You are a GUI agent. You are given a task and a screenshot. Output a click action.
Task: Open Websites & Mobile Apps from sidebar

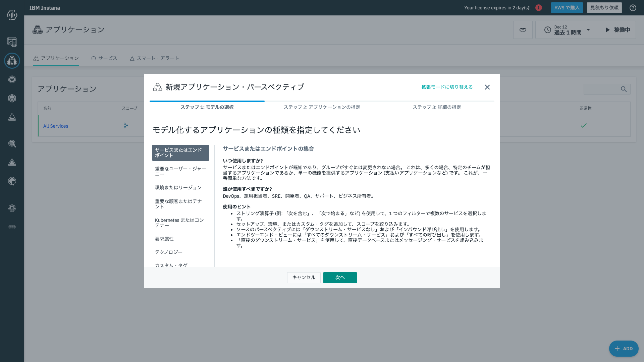click(12, 42)
